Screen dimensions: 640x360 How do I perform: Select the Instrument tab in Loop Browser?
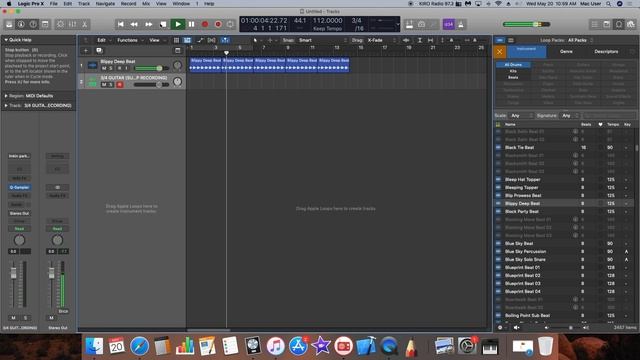[526, 52]
